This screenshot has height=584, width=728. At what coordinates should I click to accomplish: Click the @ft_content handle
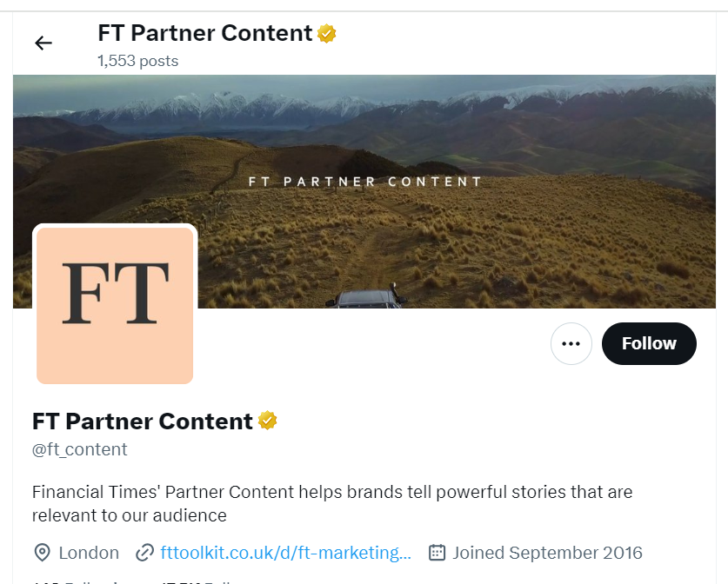point(80,449)
